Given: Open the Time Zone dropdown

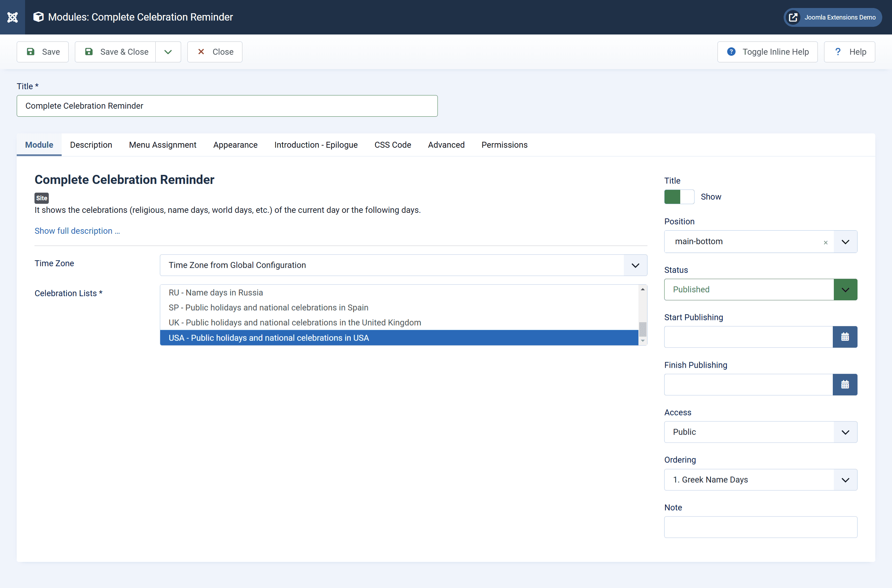Looking at the screenshot, I should pyautogui.click(x=403, y=265).
